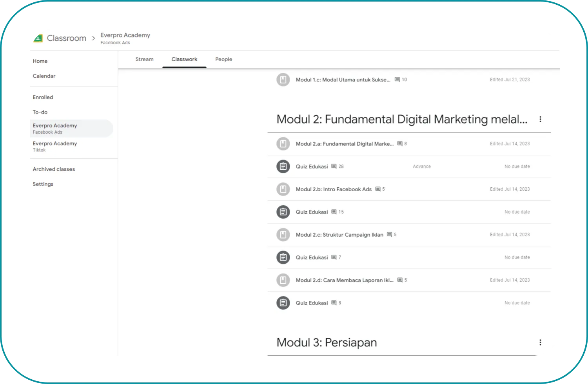Open Settings in the sidebar
588x384 pixels.
click(x=43, y=184)
